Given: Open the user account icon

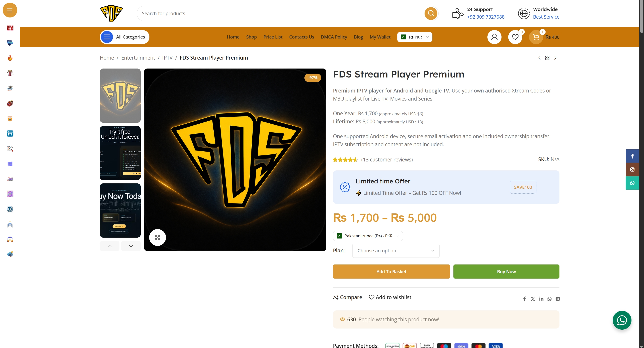Looking at the screenshot, I should [x=494, y=37].
